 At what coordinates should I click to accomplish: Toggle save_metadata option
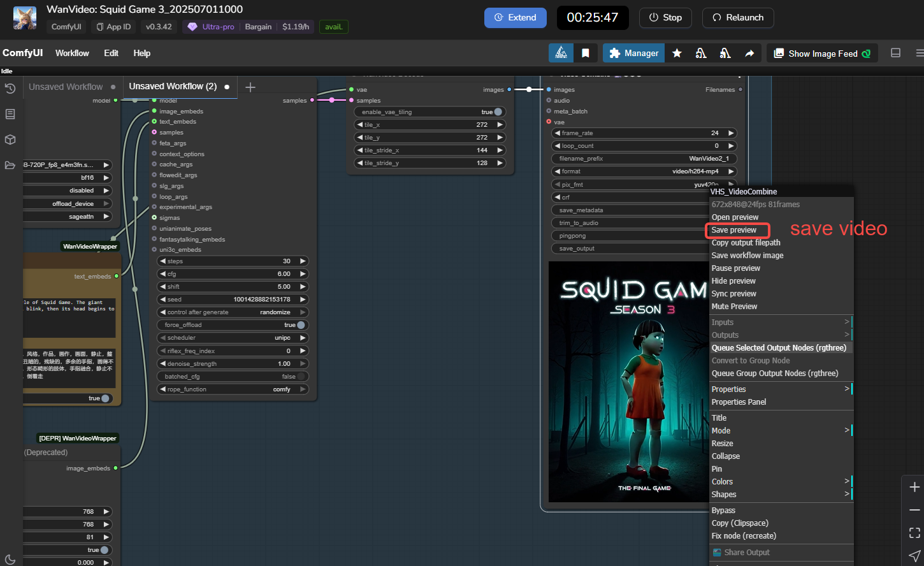click(630, 210)
